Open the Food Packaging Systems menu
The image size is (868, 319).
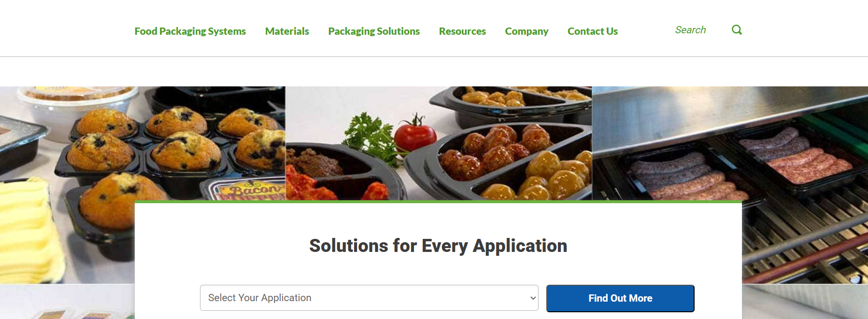[x=190, y=31]
